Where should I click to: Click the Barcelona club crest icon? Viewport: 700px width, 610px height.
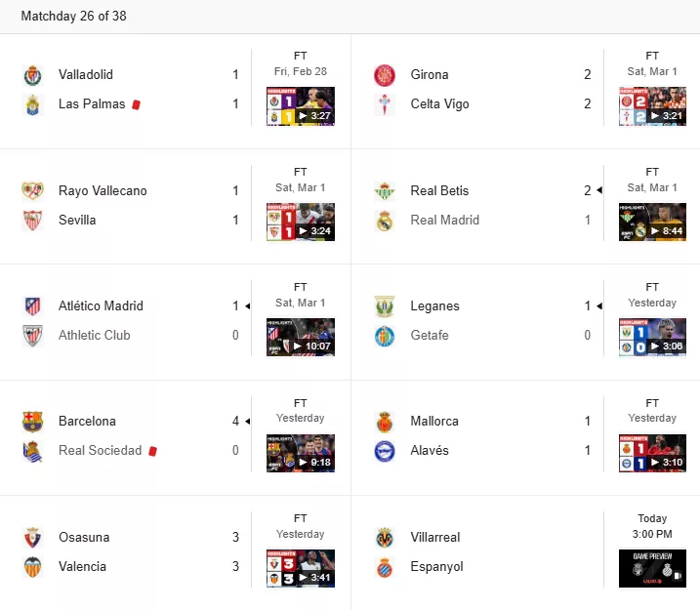(32, 422)
